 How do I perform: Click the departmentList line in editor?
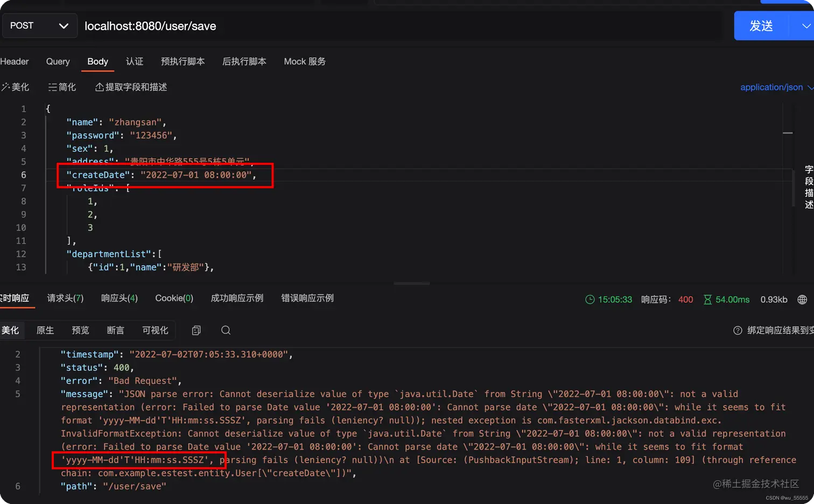coord(114,254)
